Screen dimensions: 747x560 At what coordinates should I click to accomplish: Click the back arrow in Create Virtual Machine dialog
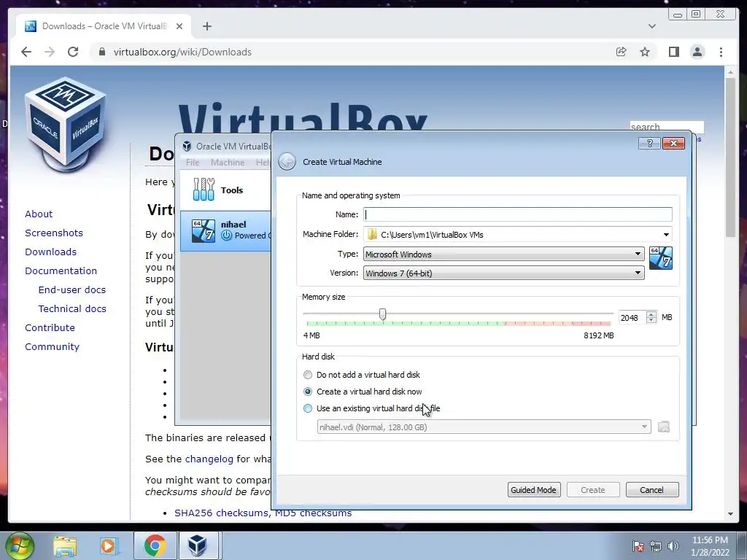point(287,161)
